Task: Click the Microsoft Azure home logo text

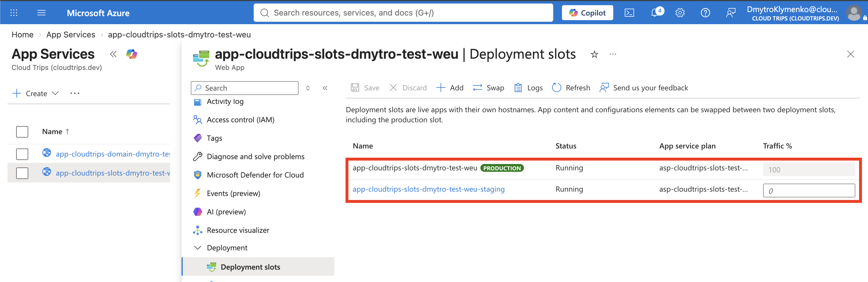Action: pos(98,13)
